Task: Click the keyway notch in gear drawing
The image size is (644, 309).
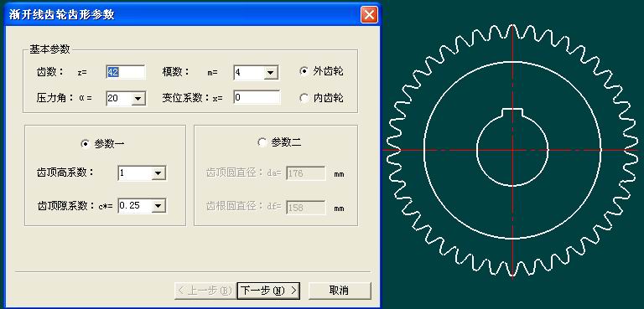Action: click(x=512, y=112)
